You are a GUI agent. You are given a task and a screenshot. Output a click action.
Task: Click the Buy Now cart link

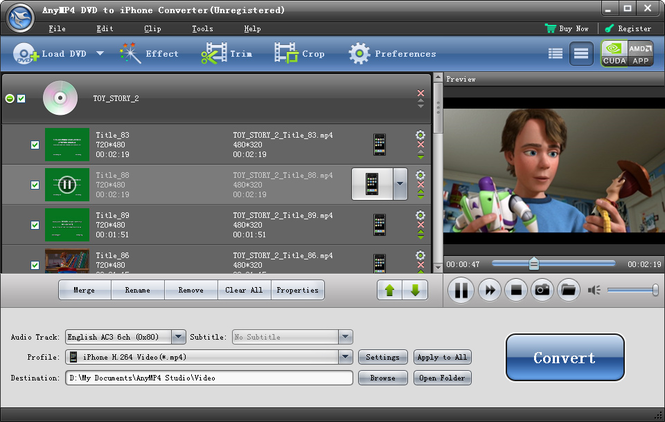[x=567, y=28]
